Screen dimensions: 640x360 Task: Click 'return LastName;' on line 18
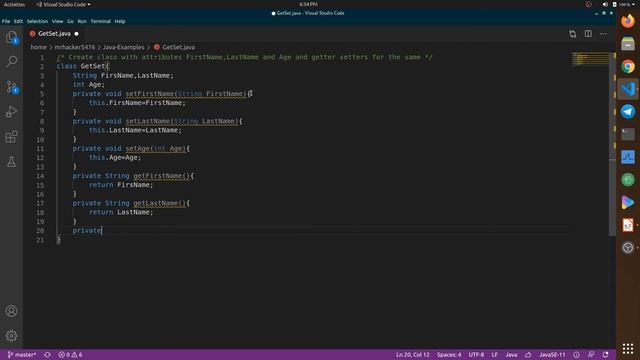coord(121,212)
